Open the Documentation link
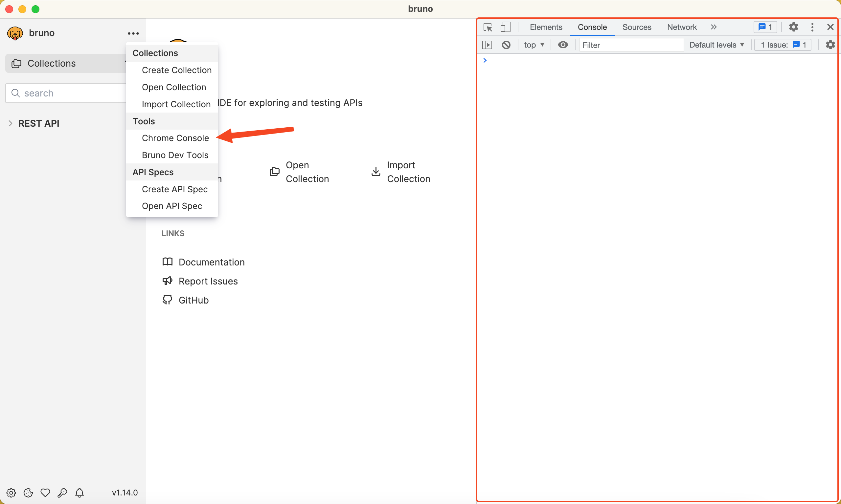Image resolution: width=841 pixels, height=504 pixels. pos(211,262)
